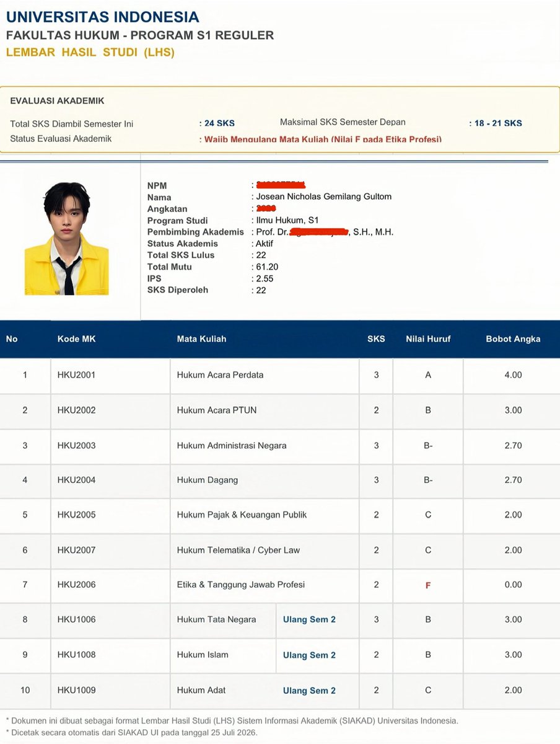Click the 2.70 weight in Hukum Dagang row
This screenshot has width=560, height=744.
513,480
